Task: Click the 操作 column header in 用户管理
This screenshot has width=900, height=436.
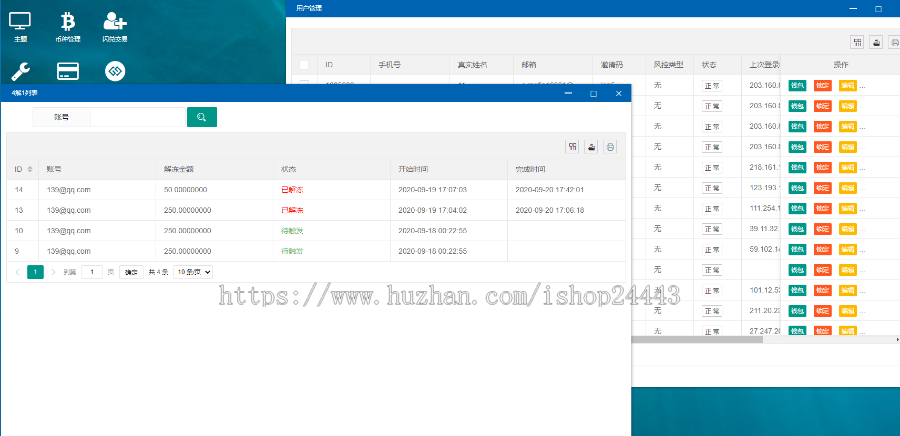Action: (x=841, y=65)
